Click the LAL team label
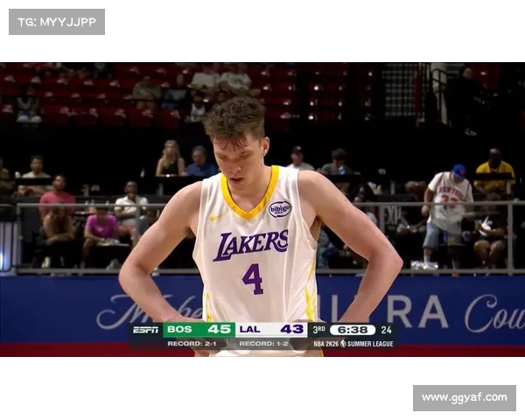525x420 pixels. 249,330
